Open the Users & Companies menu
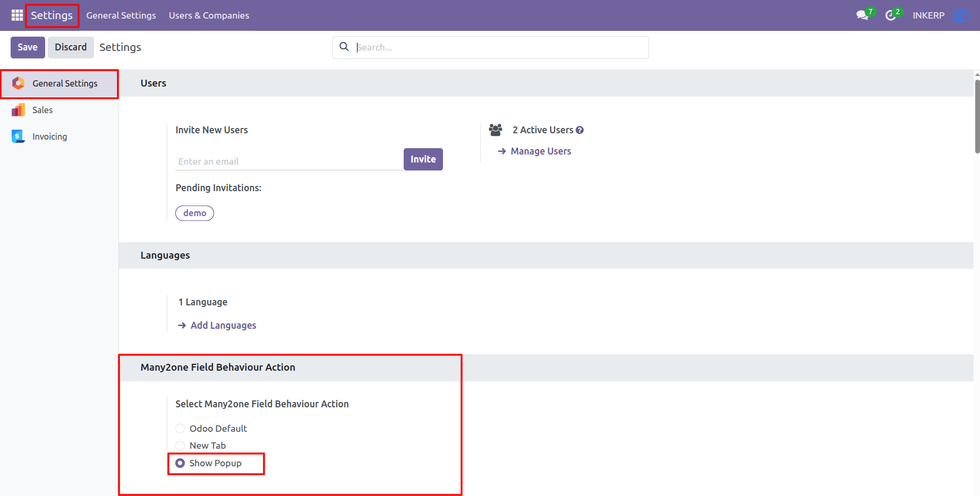This screenshot has width=980, height=496. (209, 15)
